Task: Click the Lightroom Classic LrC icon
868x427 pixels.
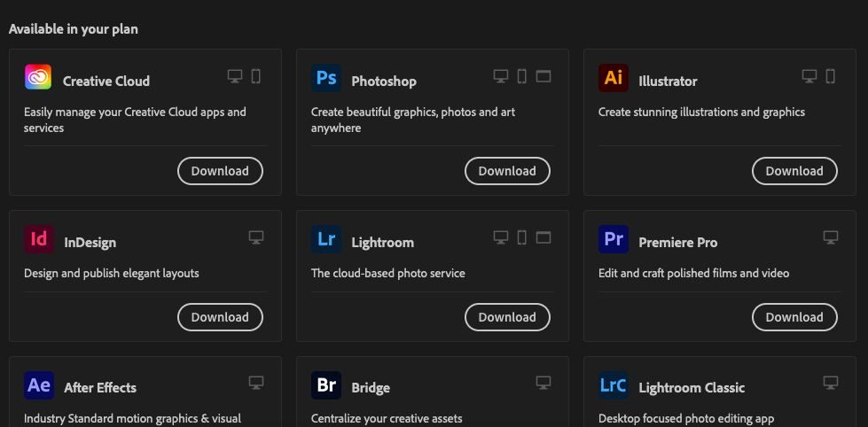Action: pyautogui.click(x=614, y=385)
